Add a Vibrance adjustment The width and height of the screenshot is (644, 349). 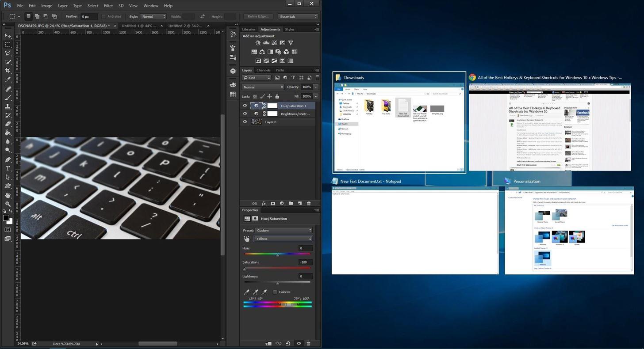[x=291, y=43]
